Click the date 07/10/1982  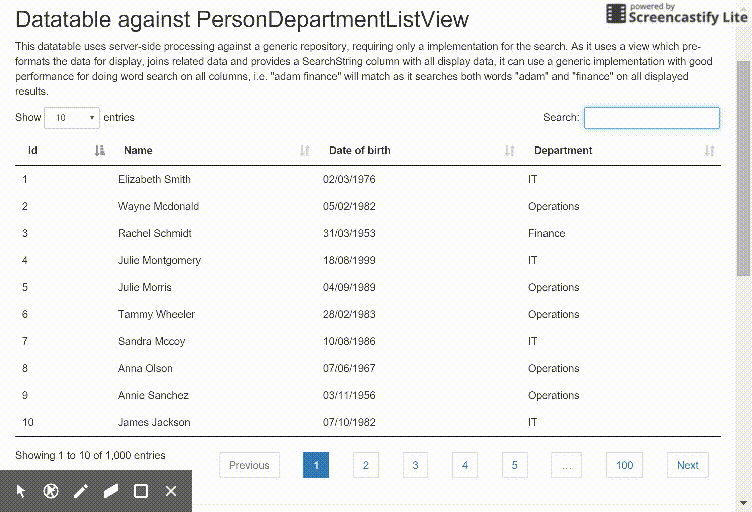(x=349, y=422)
